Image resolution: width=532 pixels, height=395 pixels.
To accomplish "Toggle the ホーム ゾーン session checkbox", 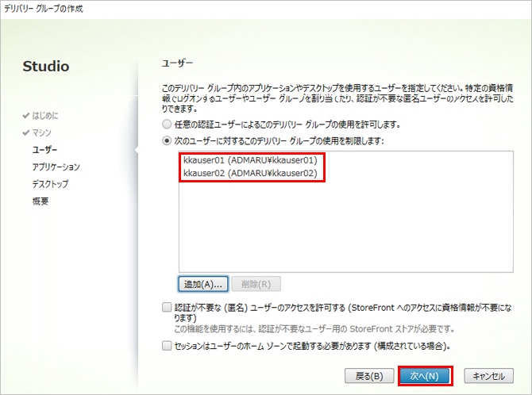I will click(166, 346).
